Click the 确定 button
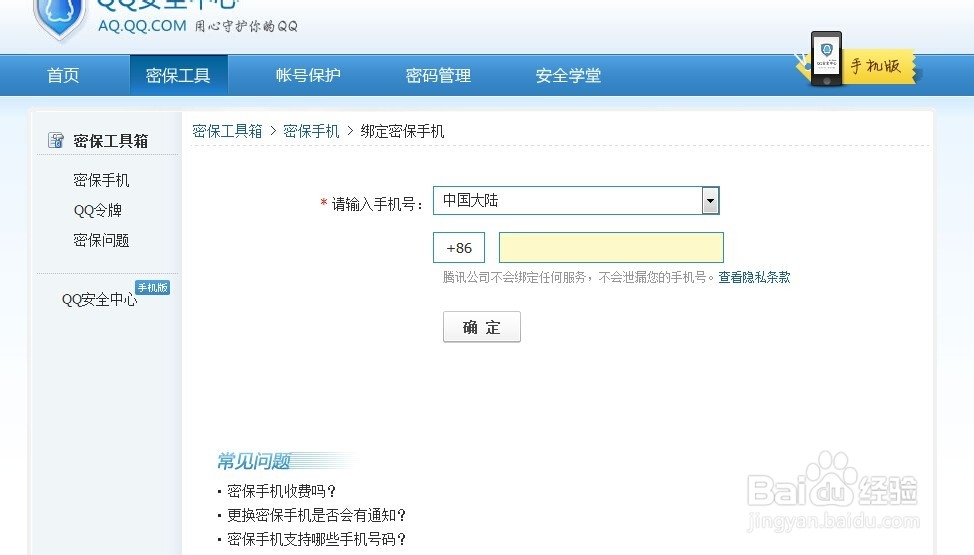 click(481, 327)
